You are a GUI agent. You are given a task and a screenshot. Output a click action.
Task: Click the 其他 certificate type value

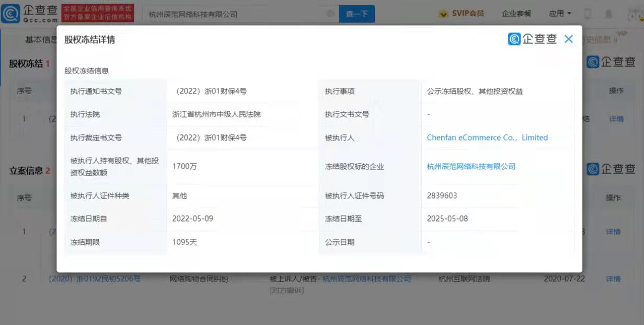[179, 196]
